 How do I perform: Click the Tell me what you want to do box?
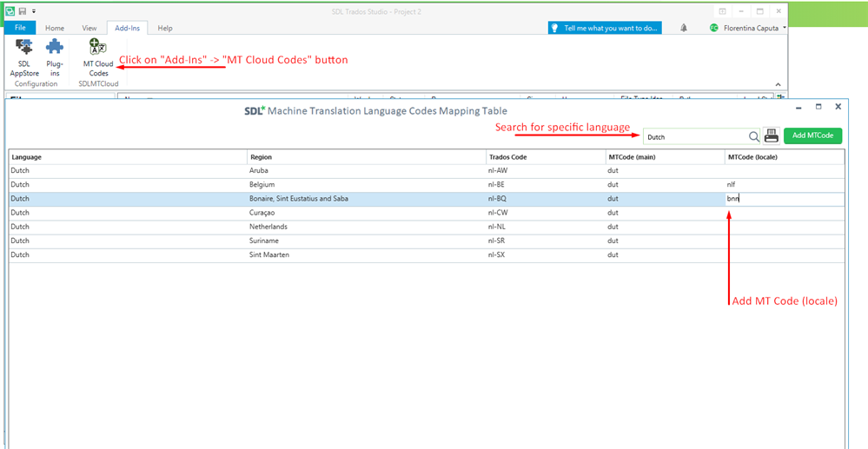tap(605, 28)
